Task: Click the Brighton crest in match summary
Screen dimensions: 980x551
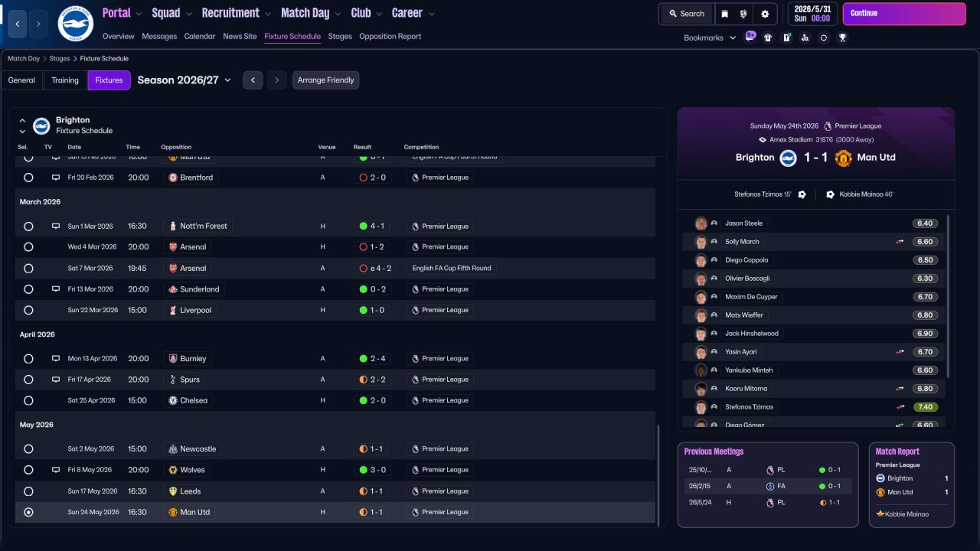Action: (x=789, y=158)
